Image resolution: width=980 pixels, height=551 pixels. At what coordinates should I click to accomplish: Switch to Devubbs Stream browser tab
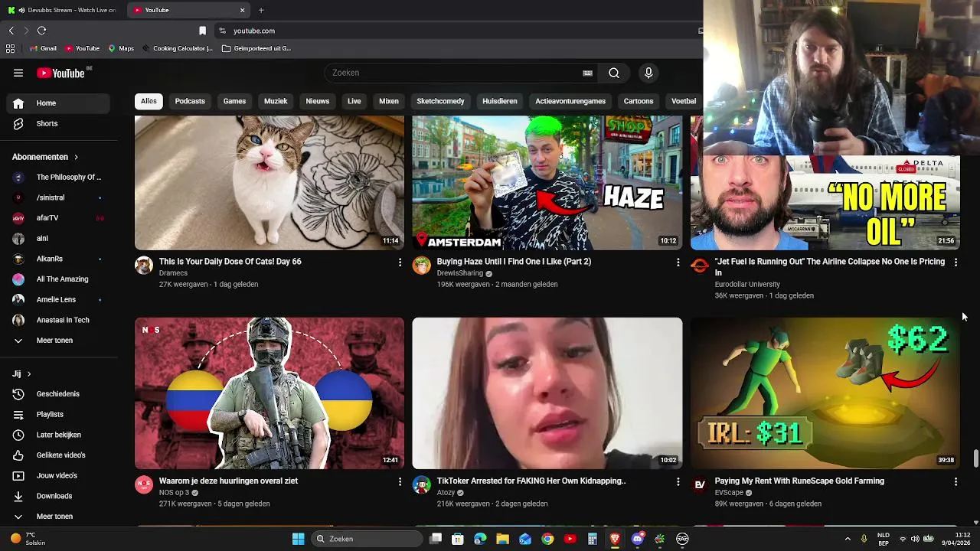tap(62, 10)
